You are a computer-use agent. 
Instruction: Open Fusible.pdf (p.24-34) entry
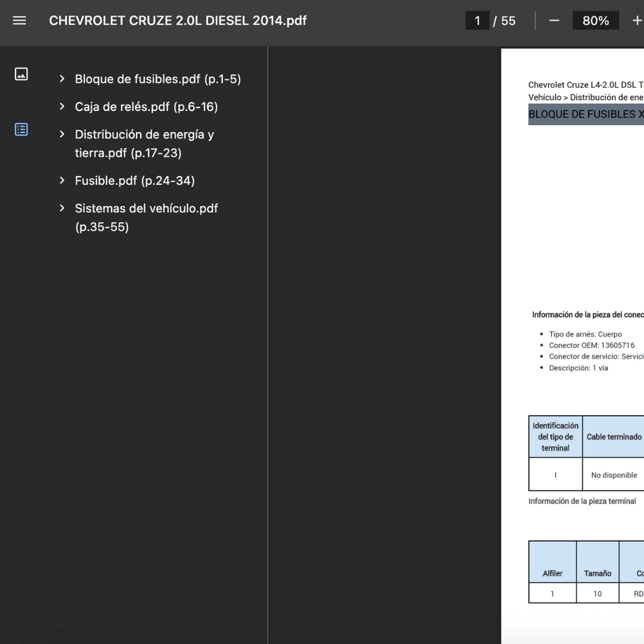[135, 181]
